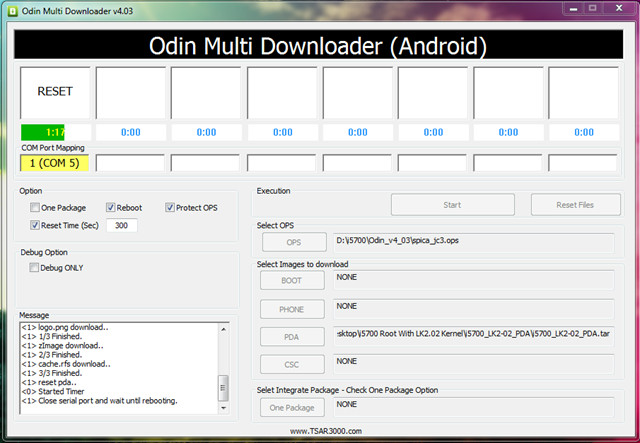
Task: Select log line 'cache.rfs download..'
Action: 66,364
